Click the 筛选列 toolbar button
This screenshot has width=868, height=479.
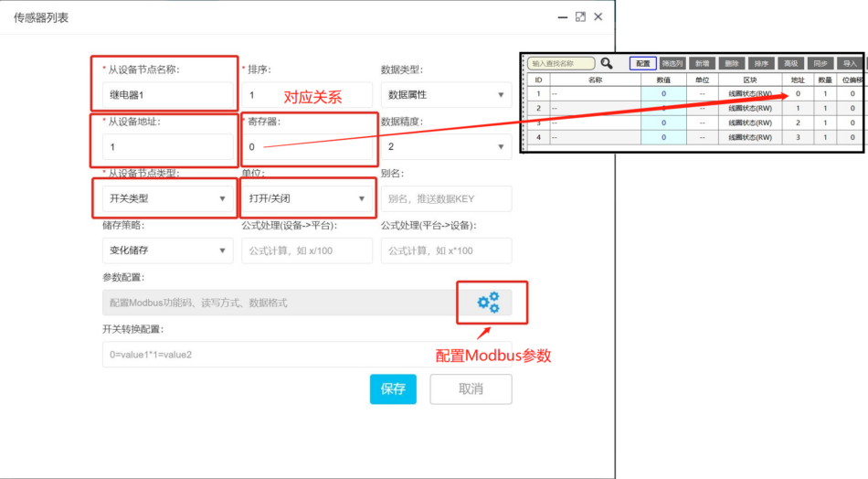coord(672,64)
